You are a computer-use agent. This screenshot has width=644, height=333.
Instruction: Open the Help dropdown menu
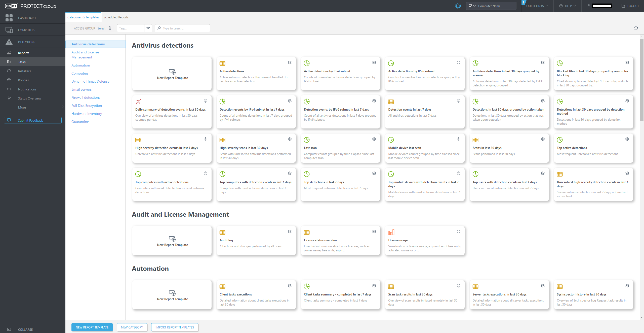568,6
